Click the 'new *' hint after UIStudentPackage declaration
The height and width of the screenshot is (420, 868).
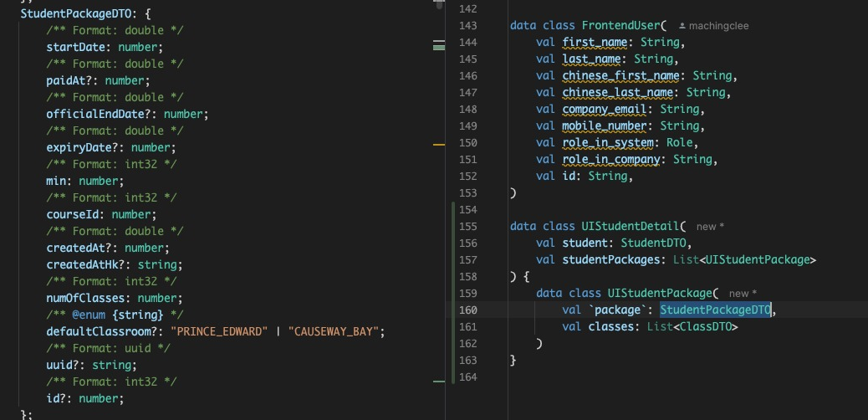click(x=743, y=294)
